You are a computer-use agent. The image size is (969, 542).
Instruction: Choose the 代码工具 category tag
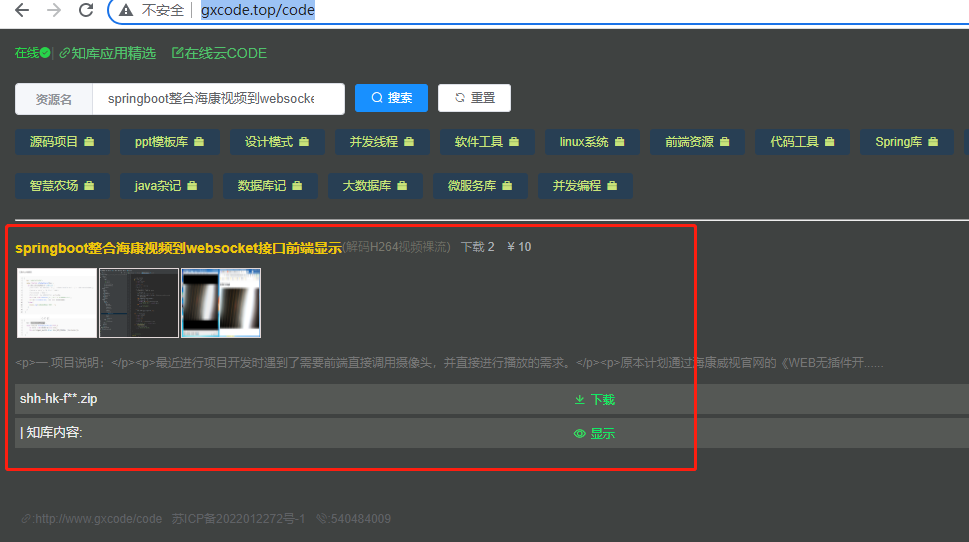click(x=802, y=142)
